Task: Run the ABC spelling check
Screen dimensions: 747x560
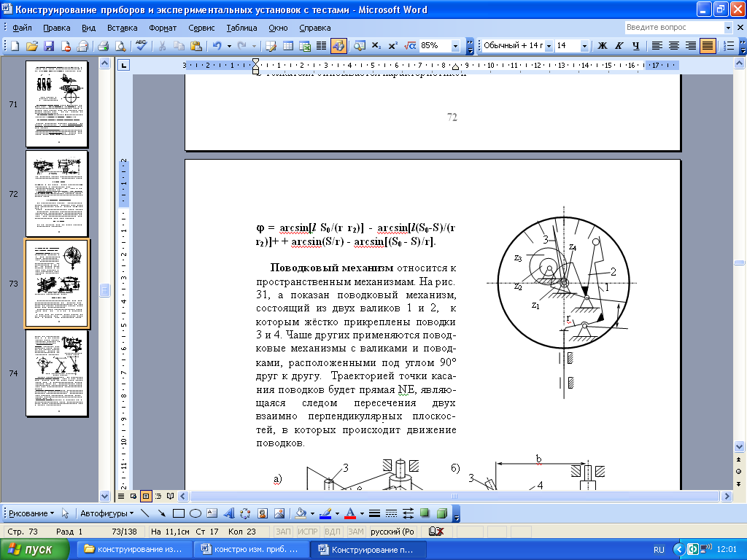Action: 141,46
